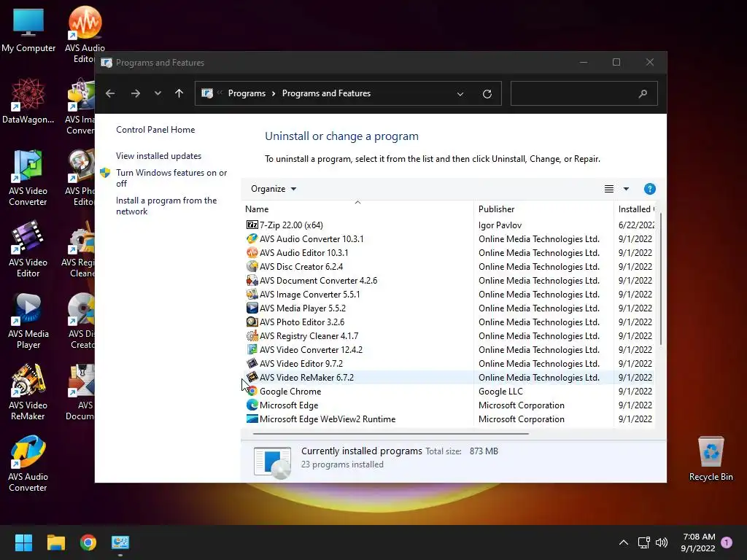The height and width of the screenshot is (560, 747).
Task: Open Turn Windows features on or off
Action: [x=171, y=178]
